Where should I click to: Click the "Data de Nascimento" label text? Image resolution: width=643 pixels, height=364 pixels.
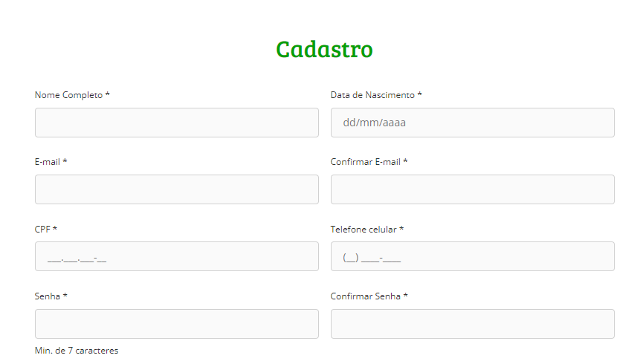point(372,95)
